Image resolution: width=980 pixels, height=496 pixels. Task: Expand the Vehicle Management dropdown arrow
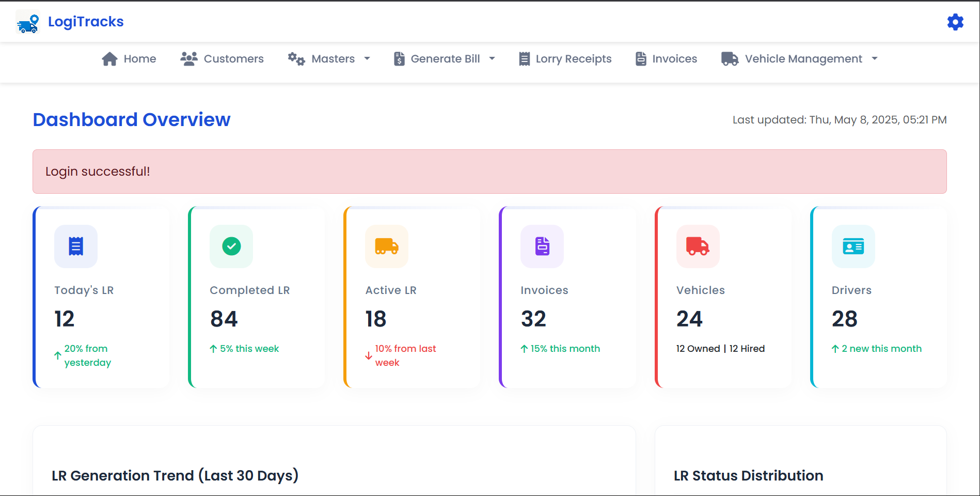pyautogui.click(x=875, y=59)
